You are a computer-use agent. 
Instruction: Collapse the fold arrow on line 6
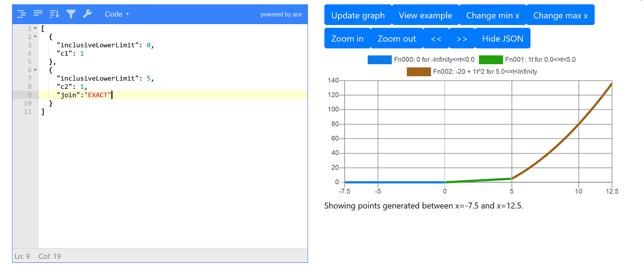tap(36, 70)
